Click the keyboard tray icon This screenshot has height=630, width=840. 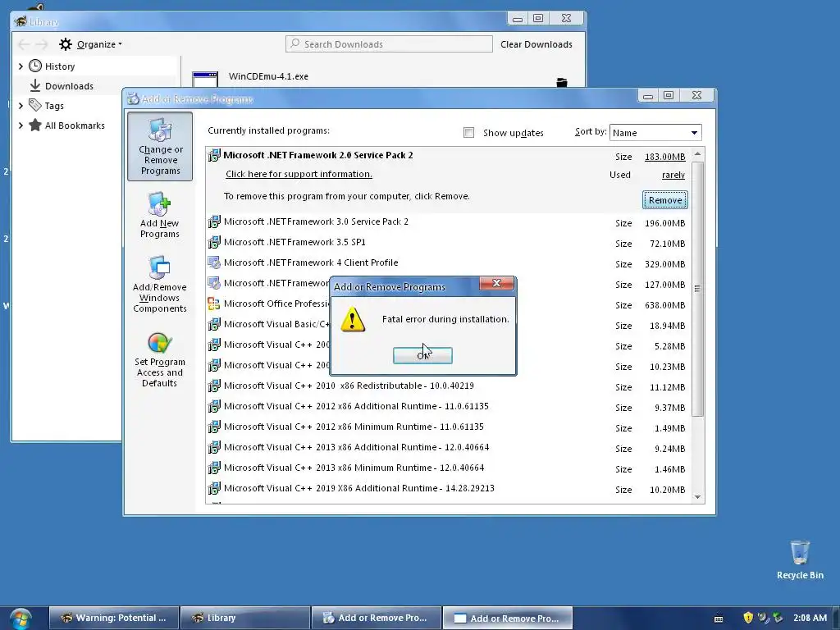(719, 619)
